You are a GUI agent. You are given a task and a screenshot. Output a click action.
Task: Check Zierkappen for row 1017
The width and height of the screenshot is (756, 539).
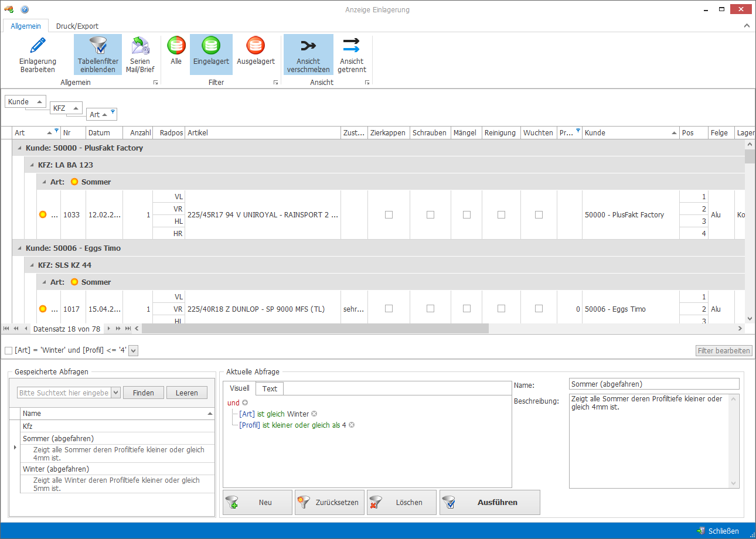pyautogui.click(x=389, y=309)
